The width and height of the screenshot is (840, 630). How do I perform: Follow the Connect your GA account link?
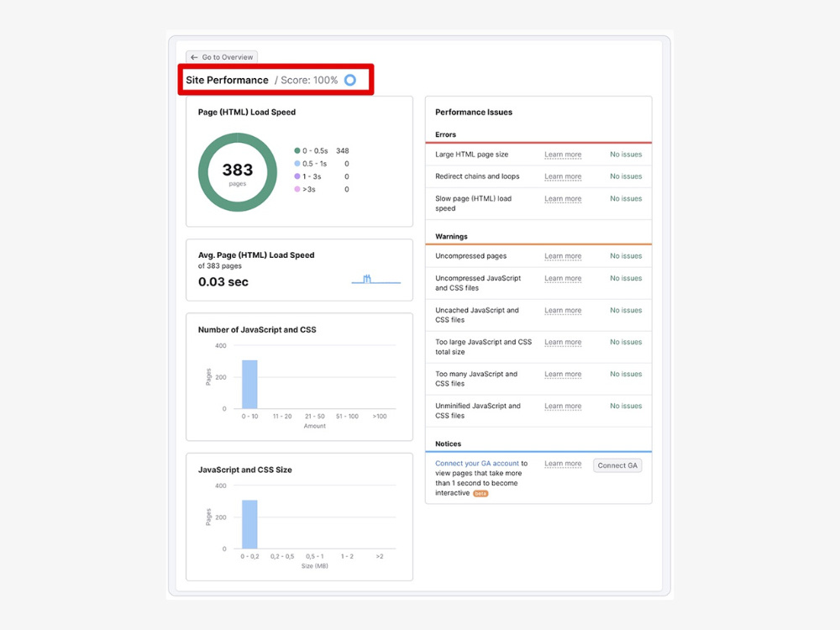477,464
